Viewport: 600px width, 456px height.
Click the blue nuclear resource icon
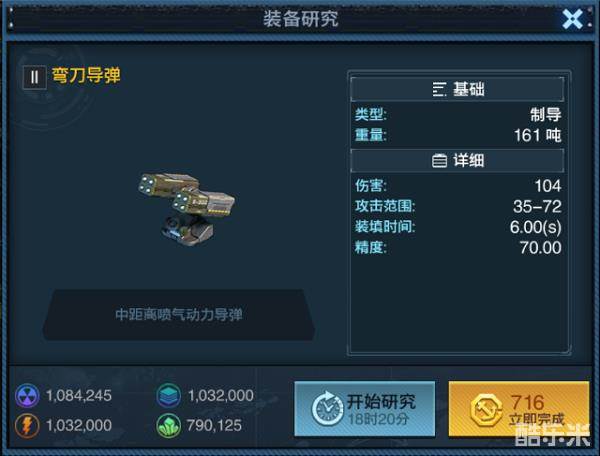tap(27, 396)
